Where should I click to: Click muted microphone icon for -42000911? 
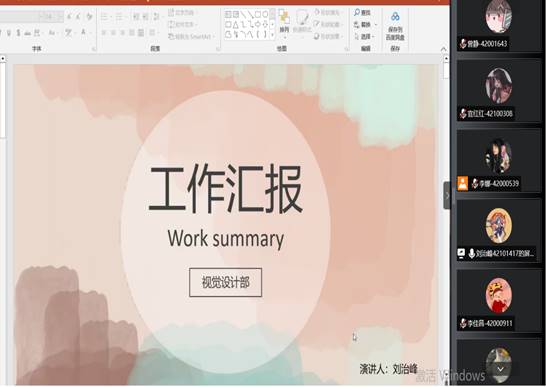point(463,323)
